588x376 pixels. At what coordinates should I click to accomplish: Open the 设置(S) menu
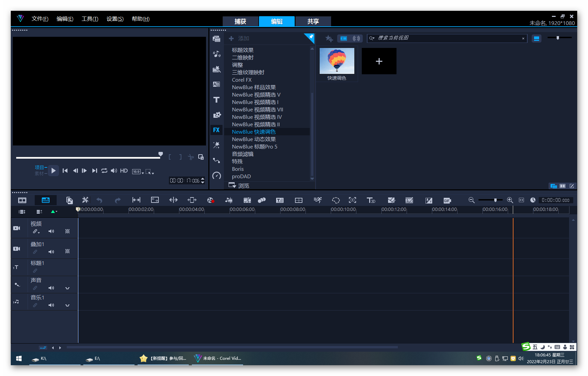tap(115, 19)
